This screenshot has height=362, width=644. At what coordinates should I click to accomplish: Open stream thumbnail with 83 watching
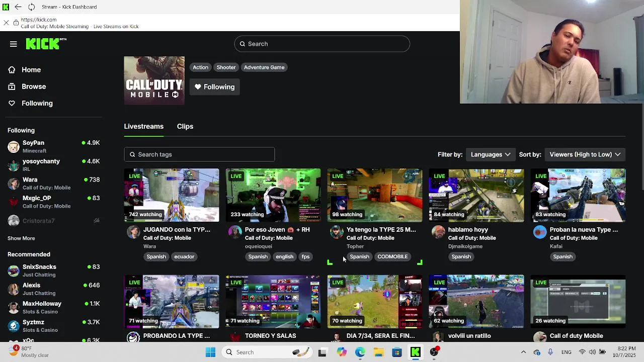click(578, 195)
